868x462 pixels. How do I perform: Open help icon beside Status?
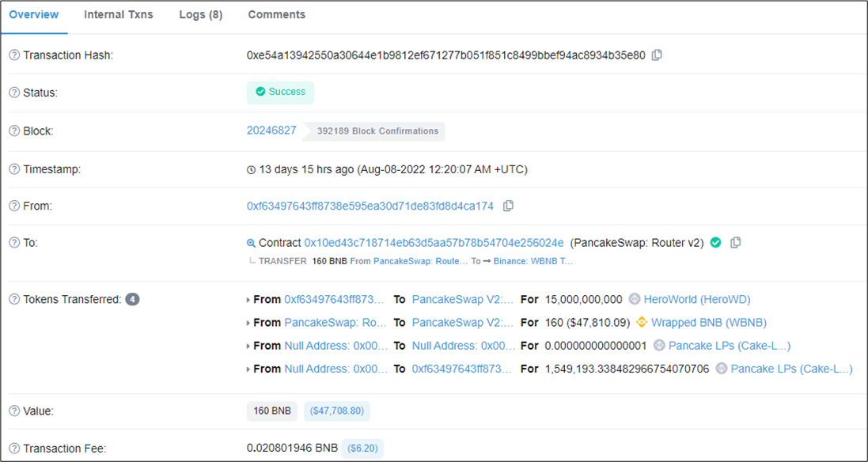[14, 93]
